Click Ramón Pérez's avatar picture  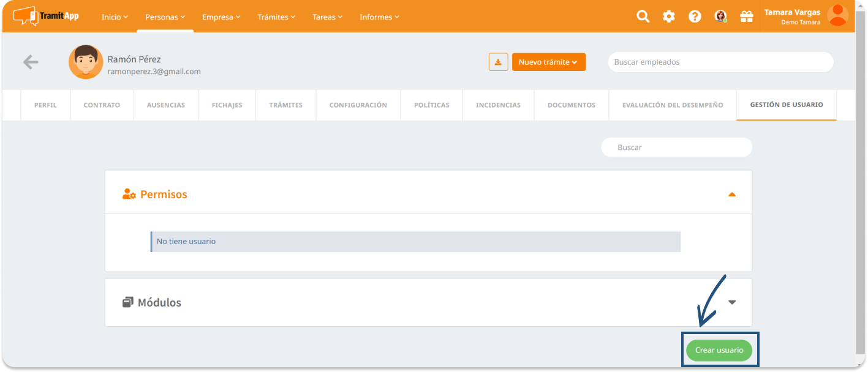86,62
